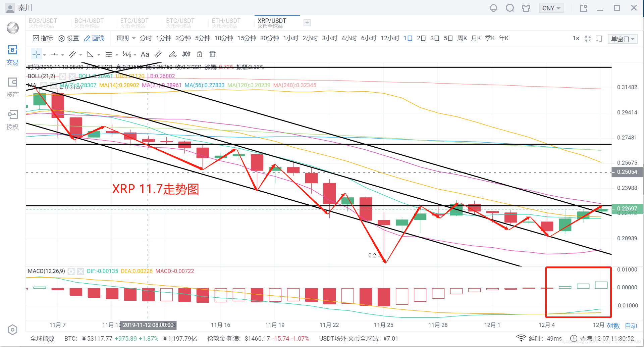Open the 交易 trading sidebar section
Image resolution: width=644 pixels, height=347 pixels.
[x=12, y=55]
